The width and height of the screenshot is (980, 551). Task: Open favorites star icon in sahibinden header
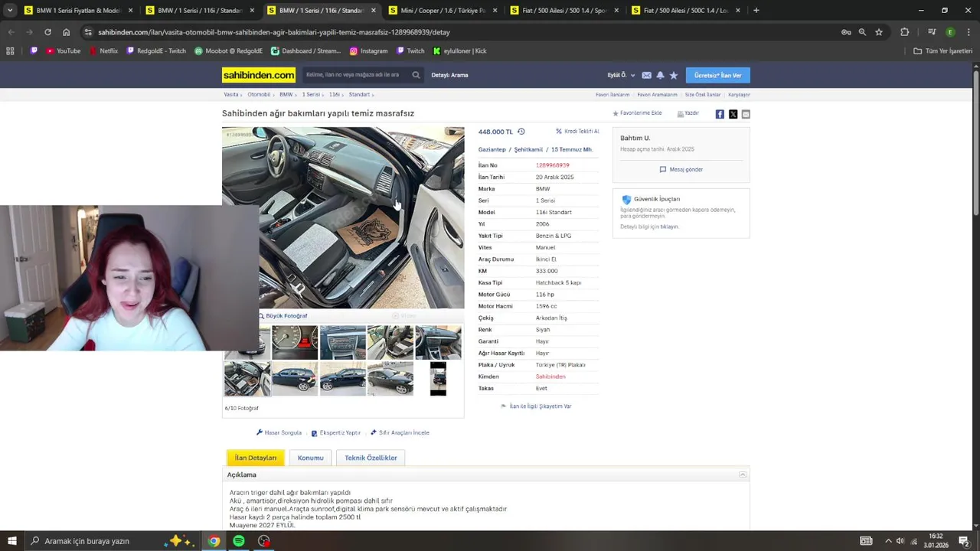point(674,75)
